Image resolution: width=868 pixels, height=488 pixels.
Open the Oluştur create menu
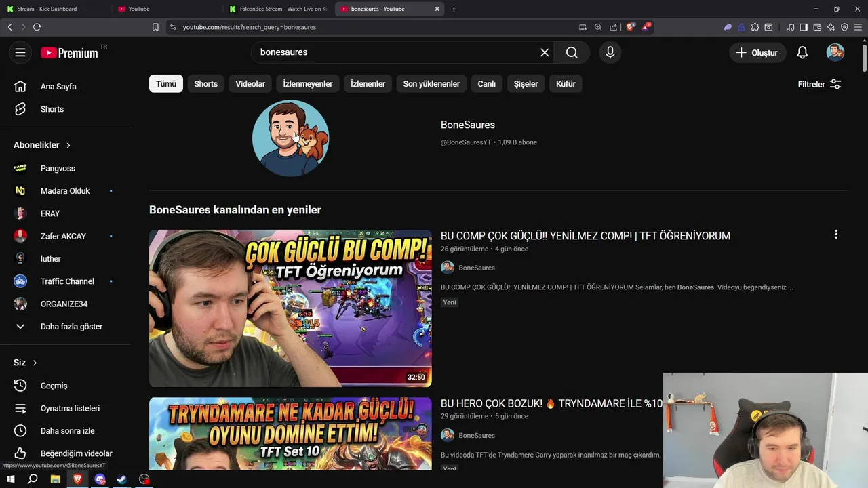(x=757, y=52)
